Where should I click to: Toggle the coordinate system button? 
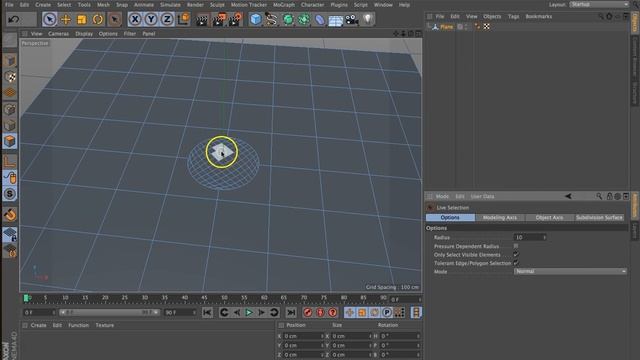[184, 19]
